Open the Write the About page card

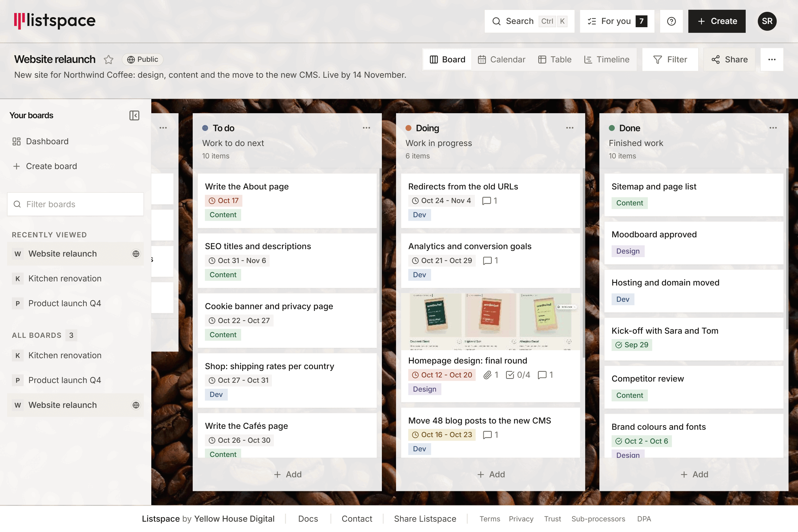pyautogui.click(x=287, y=200)
